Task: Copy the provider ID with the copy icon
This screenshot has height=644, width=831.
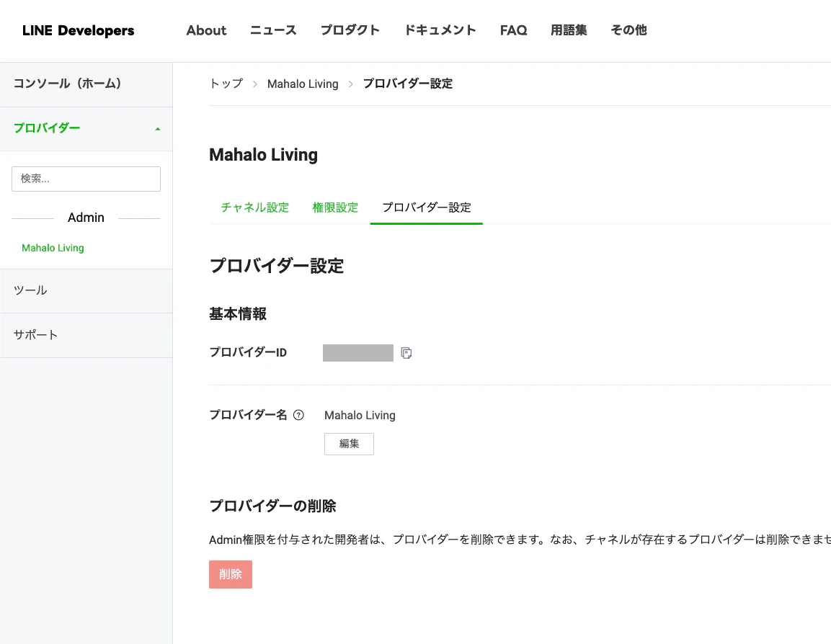Action: click(406, 353)
